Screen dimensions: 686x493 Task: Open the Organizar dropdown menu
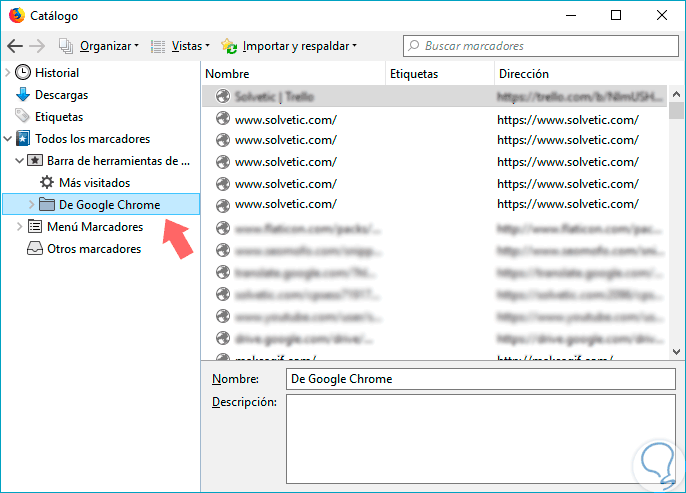pos(109,46)
